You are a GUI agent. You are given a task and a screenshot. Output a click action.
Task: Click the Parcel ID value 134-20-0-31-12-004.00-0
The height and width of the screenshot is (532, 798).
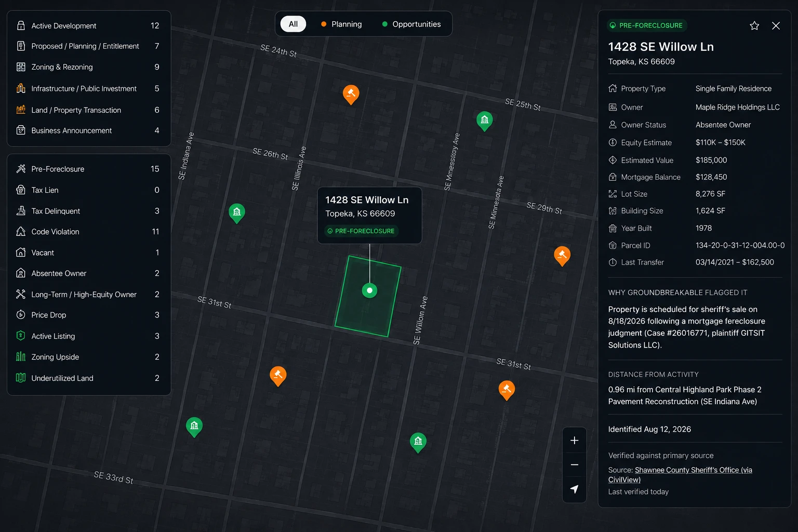[740, 245]
